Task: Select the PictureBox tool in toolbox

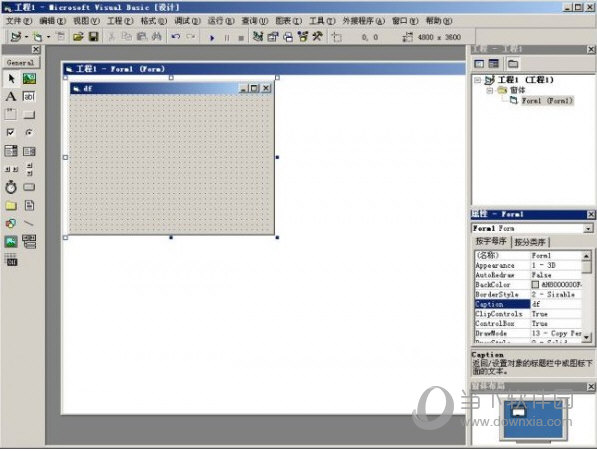Action: pos(29,78)
